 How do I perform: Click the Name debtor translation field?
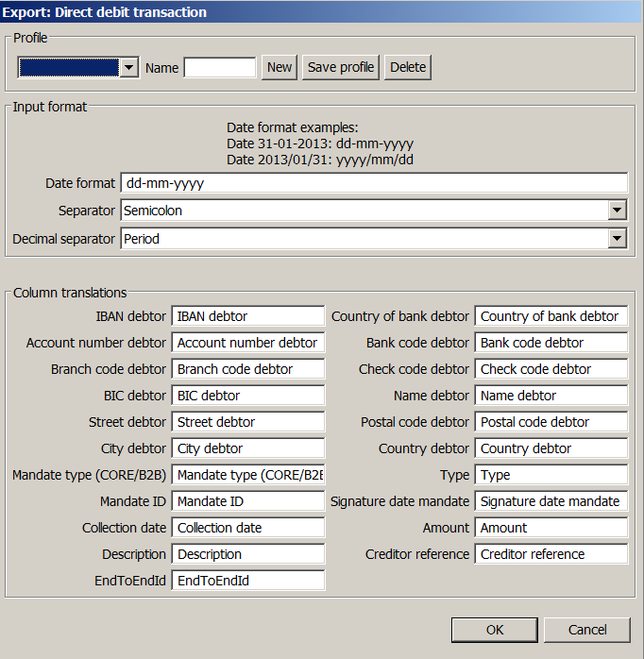pos(551,396)
